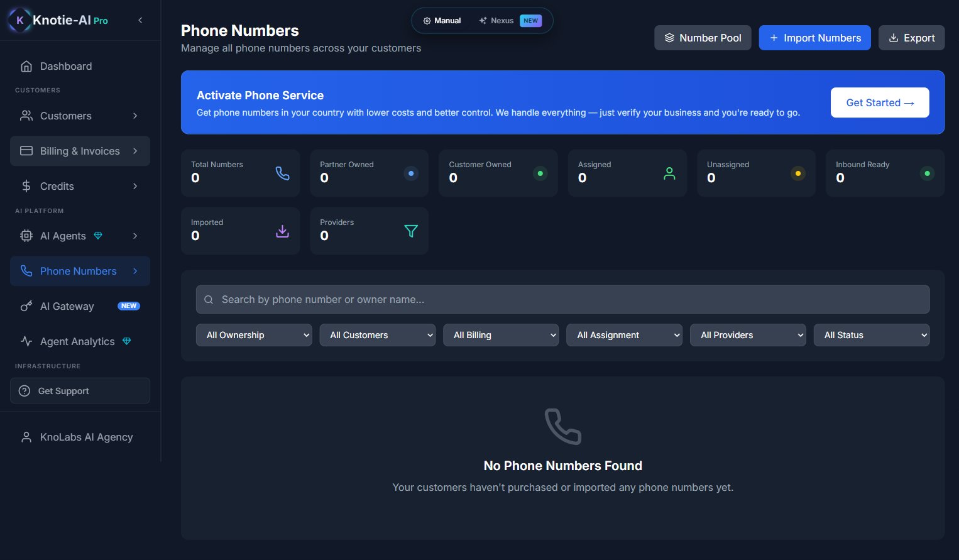Click the Export button
The width and height of the screenshot is (959, 560).
911,38
